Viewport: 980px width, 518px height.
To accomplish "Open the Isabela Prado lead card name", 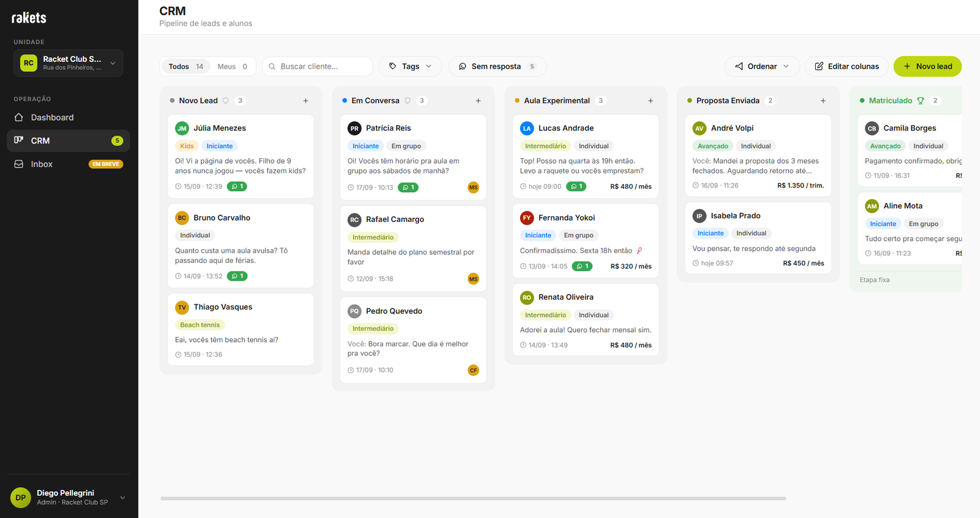I will click(x=736, y=216).
